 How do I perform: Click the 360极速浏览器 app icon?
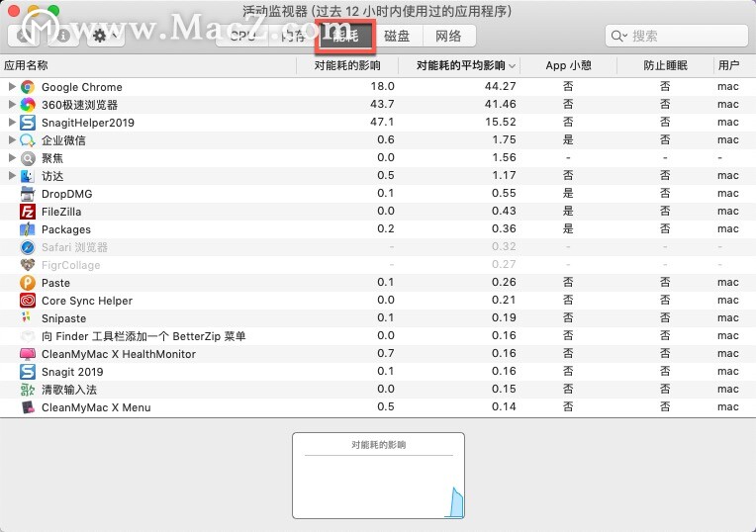28,105
